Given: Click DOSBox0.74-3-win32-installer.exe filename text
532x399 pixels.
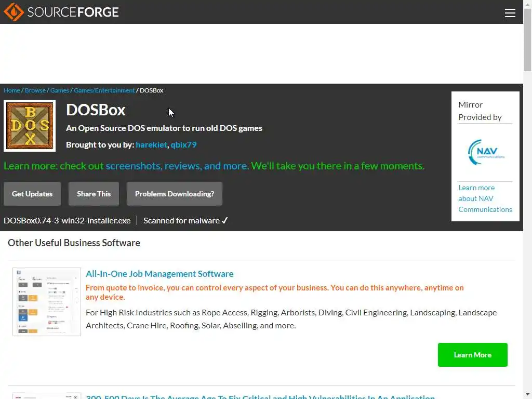Looking at the screenshot, I should pos(67,220).
